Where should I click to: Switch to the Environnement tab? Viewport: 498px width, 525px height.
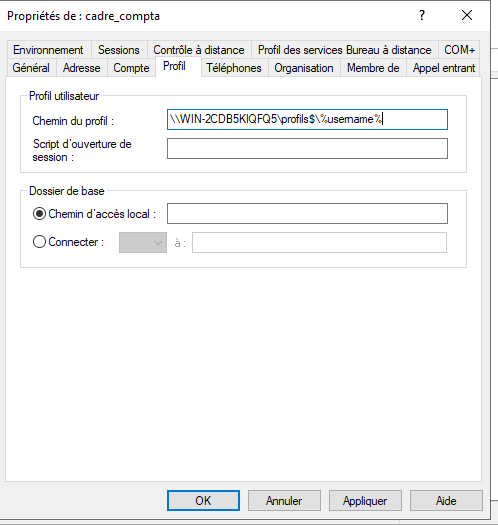tap(48, 50)
